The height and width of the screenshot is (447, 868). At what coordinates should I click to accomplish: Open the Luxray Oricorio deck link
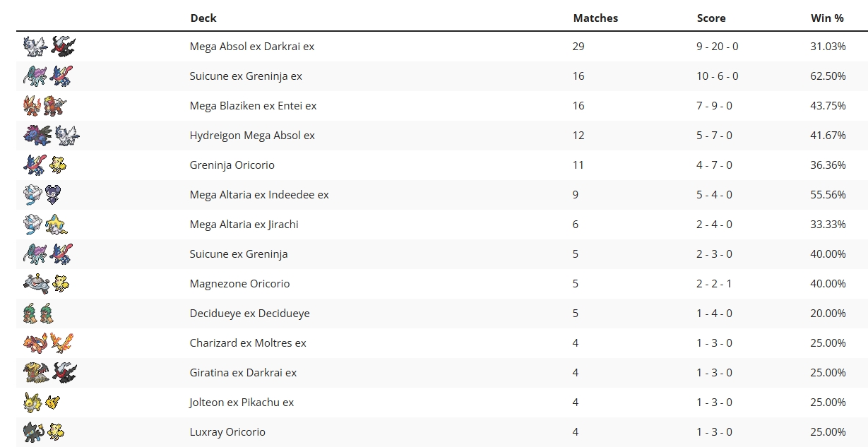click(227, 432)
